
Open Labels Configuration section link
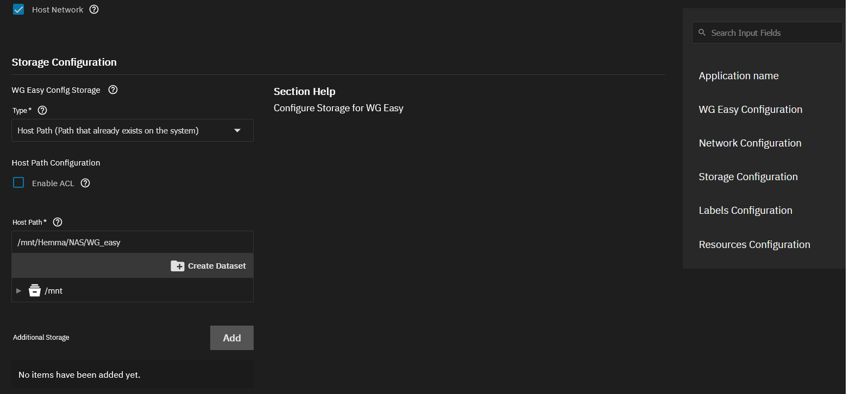(x=745, y=211)
